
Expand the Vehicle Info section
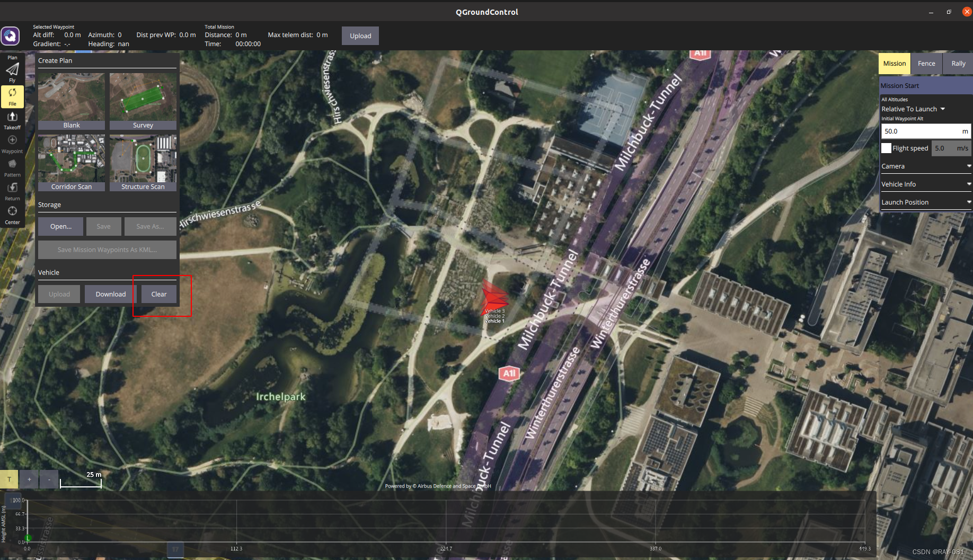click(926, 184)
